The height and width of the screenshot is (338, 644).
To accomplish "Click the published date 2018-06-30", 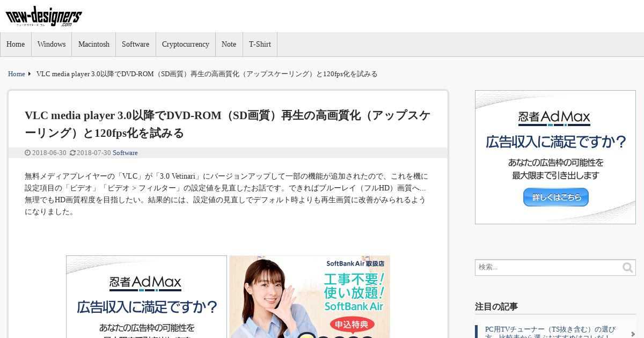I will [x=49, y=153].
